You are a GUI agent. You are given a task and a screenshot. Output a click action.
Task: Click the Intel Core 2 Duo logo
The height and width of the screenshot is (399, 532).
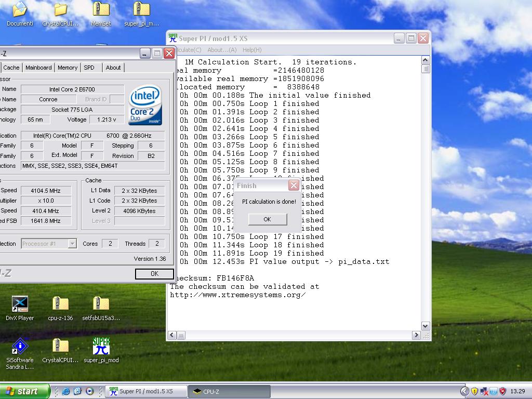tap(145, 105)
